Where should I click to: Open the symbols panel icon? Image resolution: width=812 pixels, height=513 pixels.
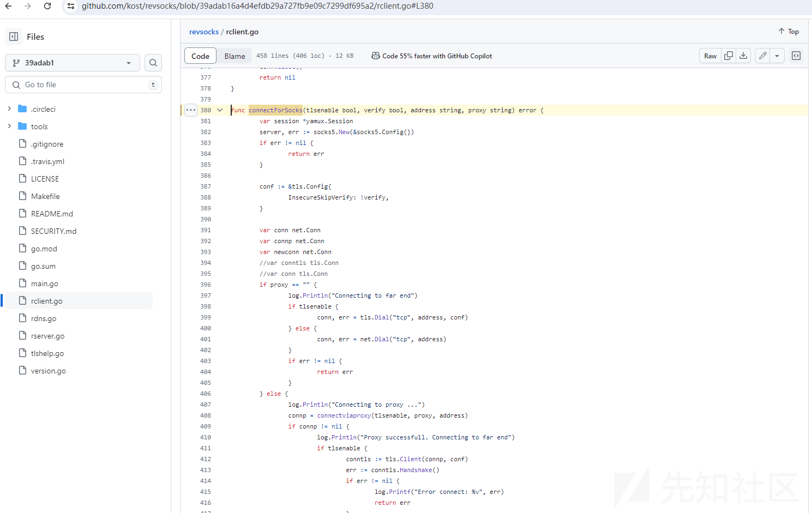click(796, 56)
